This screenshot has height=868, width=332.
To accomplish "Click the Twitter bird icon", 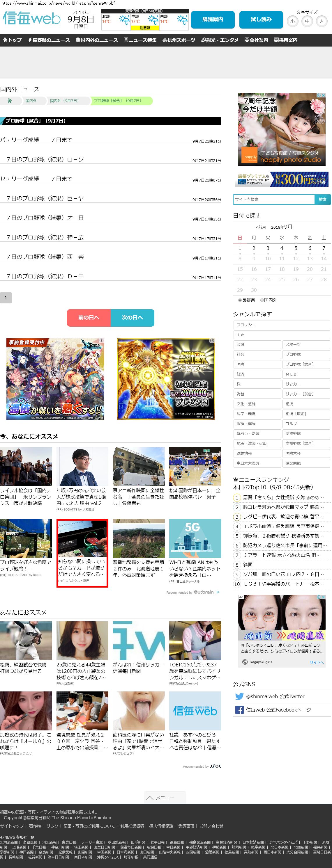I will tap(239, 696).
